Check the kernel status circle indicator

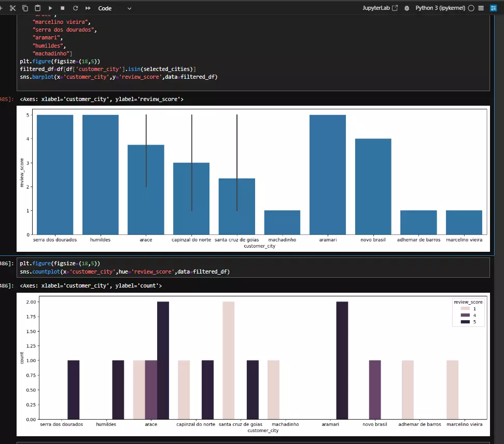pos(471,8)
